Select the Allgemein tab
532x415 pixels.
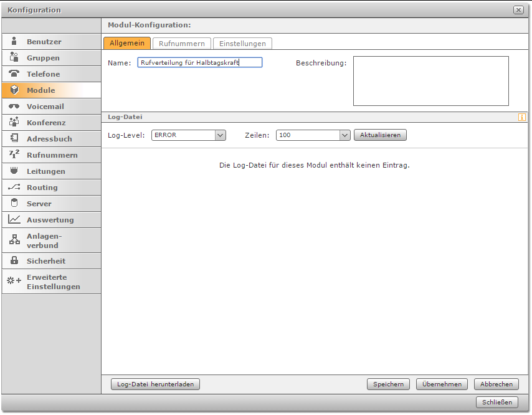127,44
